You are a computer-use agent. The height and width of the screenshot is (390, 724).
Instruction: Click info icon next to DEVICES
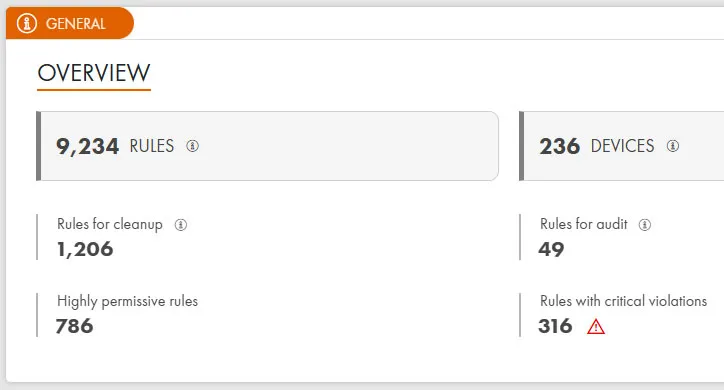coord(673,146)
